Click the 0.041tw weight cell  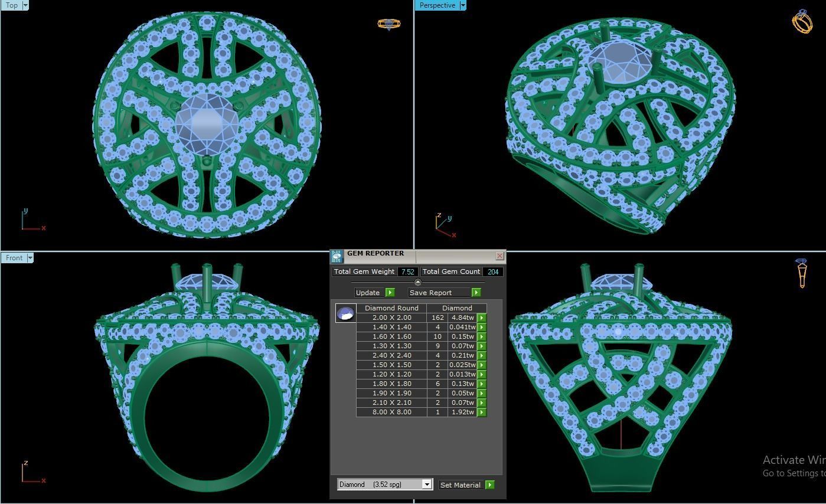point(462,327)
